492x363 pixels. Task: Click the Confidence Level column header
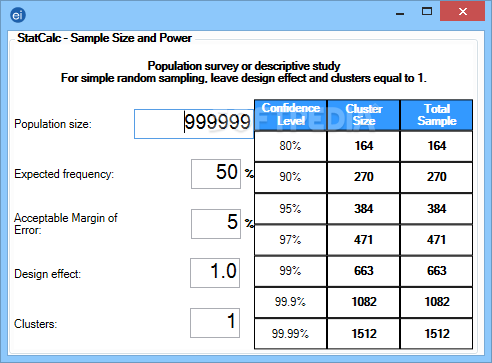tap(291, 115)
